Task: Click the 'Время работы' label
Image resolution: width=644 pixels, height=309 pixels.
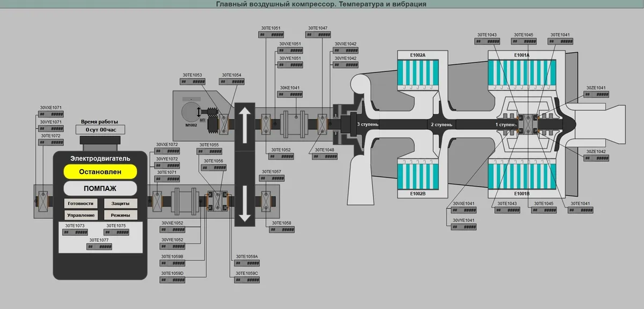Action: tap(100, 122)
